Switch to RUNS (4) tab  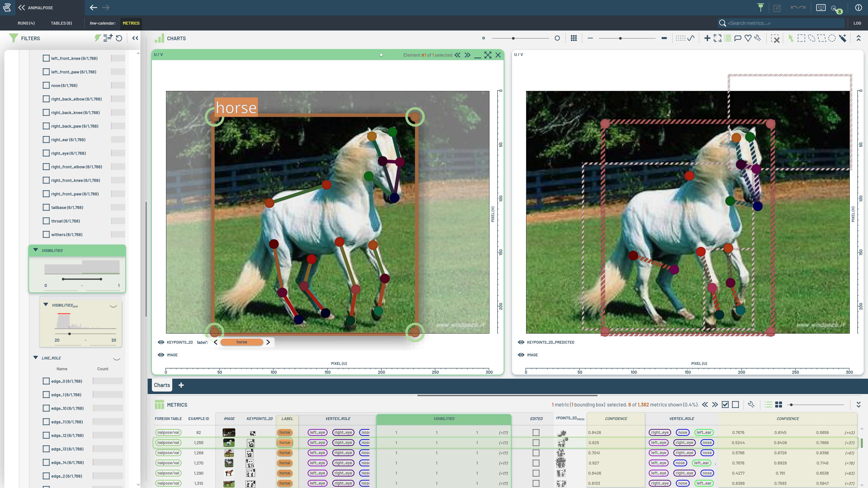[26, 23]
